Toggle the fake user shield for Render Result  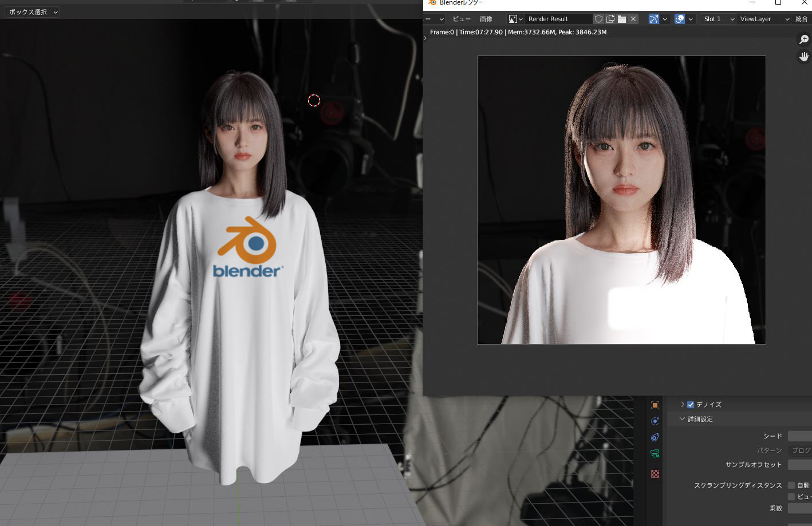point(598,19)
